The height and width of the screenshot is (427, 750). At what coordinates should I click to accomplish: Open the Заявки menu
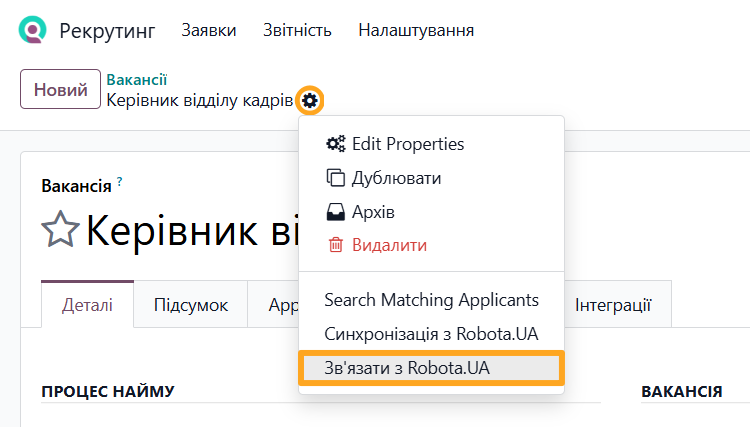click(x=209, y=30)
